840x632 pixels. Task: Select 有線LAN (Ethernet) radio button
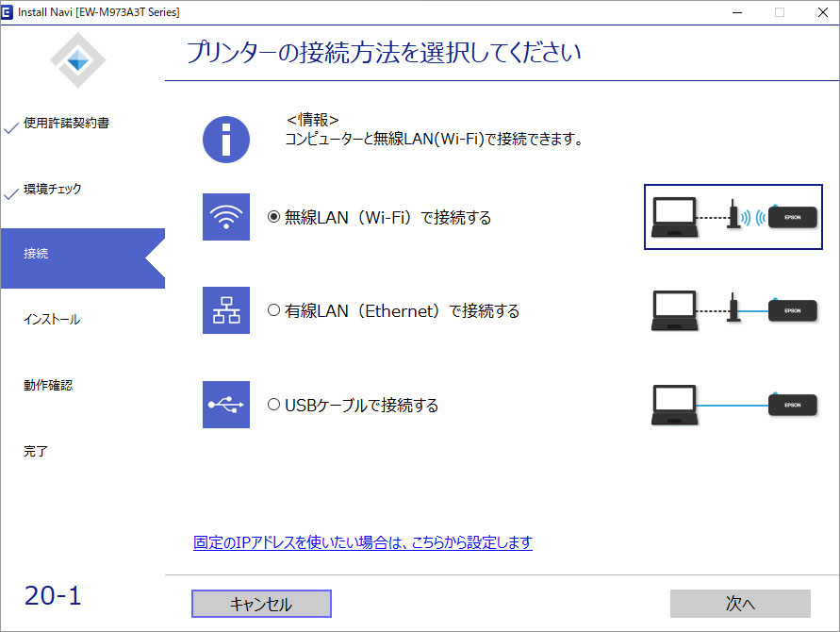(274, 310)
